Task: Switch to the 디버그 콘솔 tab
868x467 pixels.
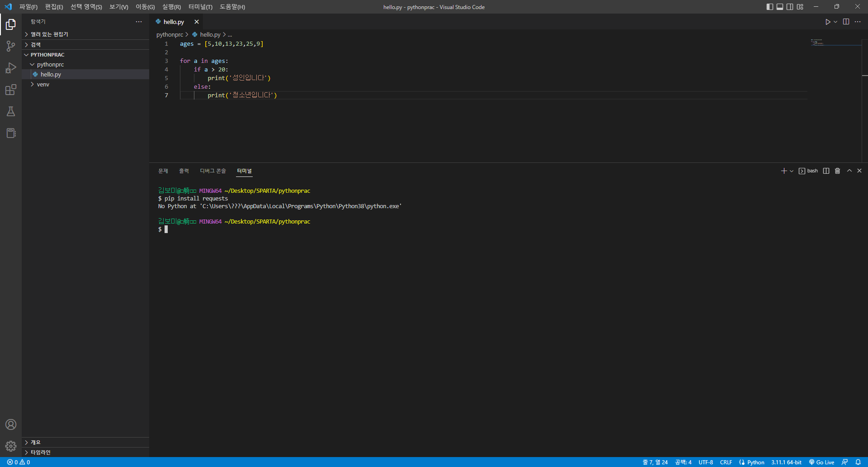Action: [x=213, y=171]
